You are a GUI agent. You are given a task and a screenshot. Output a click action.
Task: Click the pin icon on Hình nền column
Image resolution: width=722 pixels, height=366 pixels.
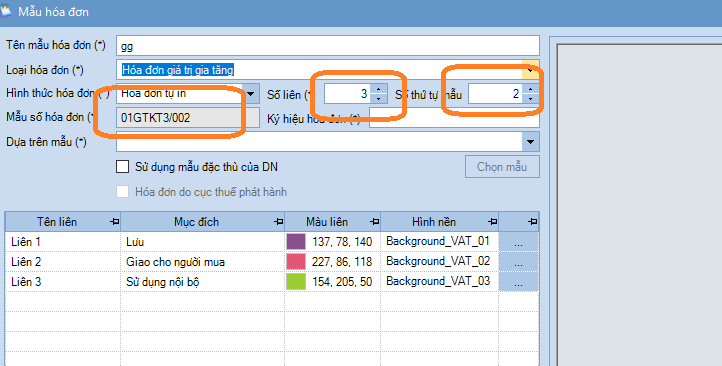[492, 222]
